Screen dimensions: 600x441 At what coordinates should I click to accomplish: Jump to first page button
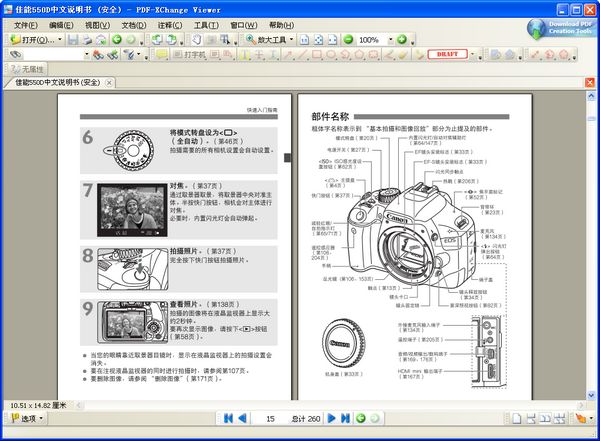(x=228, y=418)
